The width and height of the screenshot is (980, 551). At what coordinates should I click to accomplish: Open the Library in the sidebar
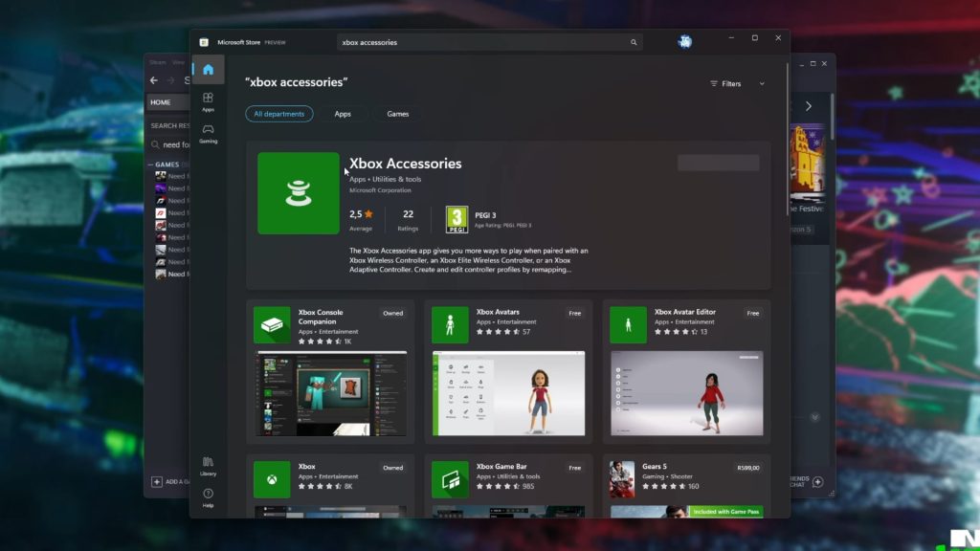tap(208, 466)
